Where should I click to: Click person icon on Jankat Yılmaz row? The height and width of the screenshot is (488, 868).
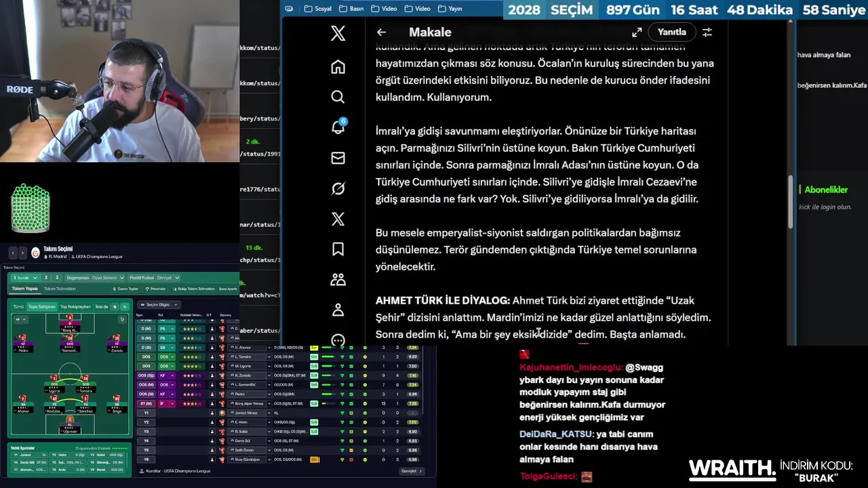tap(212, 413)
